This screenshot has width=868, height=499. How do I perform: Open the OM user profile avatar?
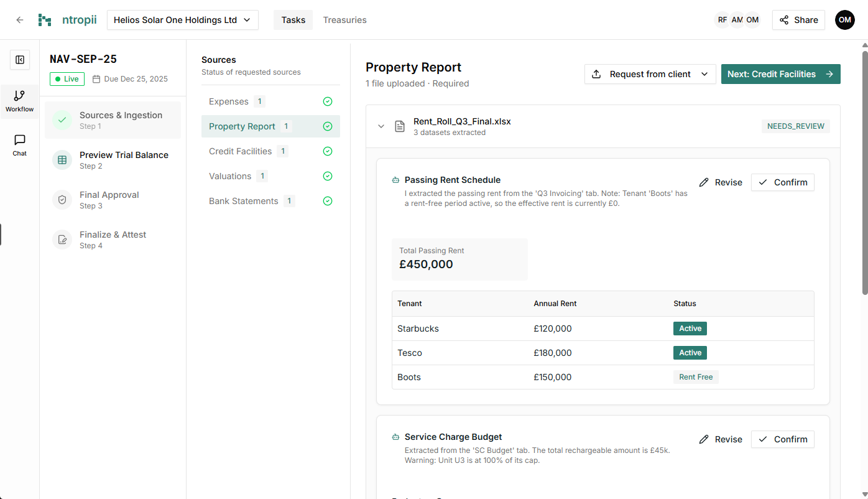[844, 20]
